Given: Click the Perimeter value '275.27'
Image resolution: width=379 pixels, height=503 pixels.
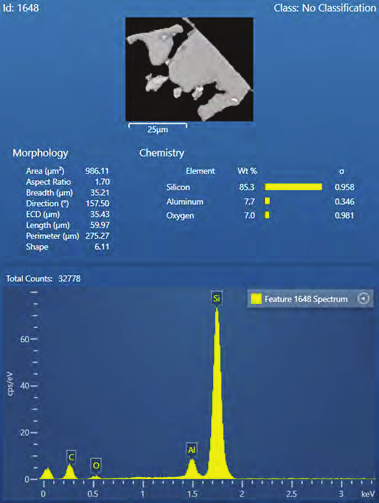Looking at the screenshot, I should point(97,236).
